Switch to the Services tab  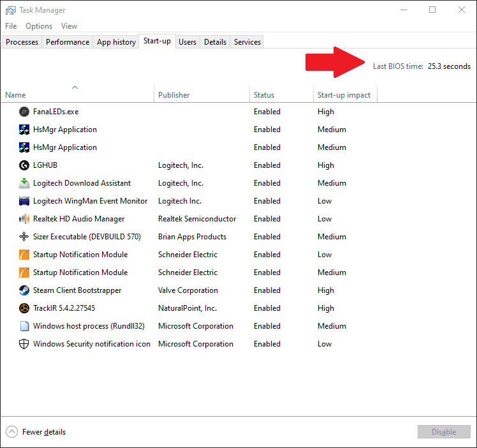pyautogui.click(x=247, y=42)
